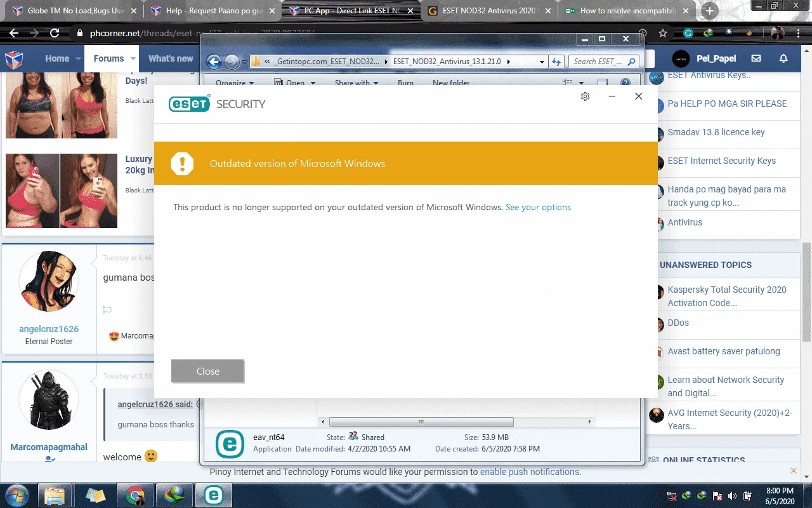
Task: Open the Windows Start menu
Action: click(17, 495)
